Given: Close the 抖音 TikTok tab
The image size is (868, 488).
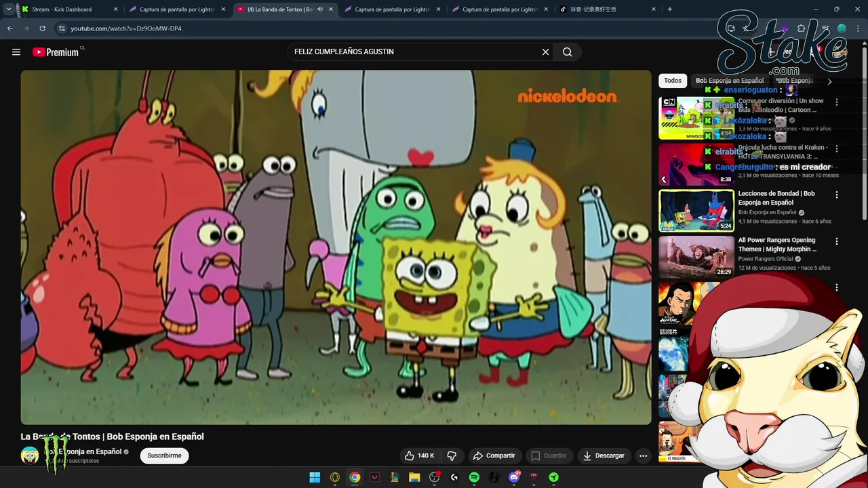Looking at the screenshot, I should (x=654, y=9).
